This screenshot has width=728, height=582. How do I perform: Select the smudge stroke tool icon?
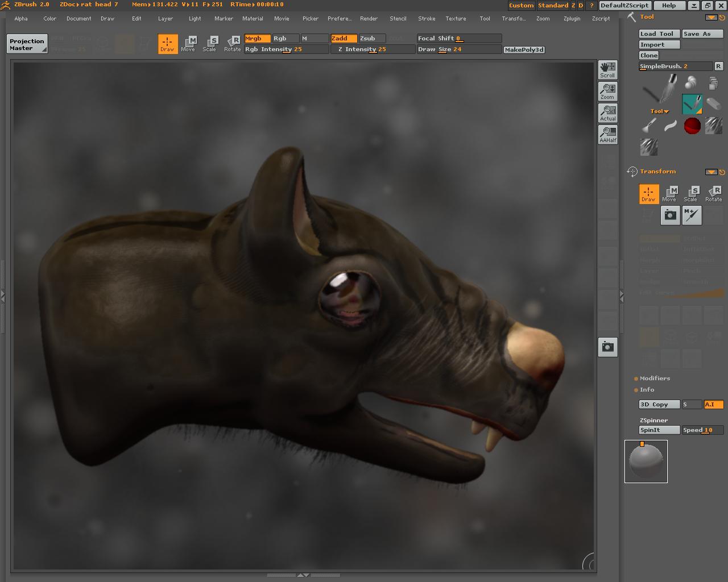click(x=671, y=126)
